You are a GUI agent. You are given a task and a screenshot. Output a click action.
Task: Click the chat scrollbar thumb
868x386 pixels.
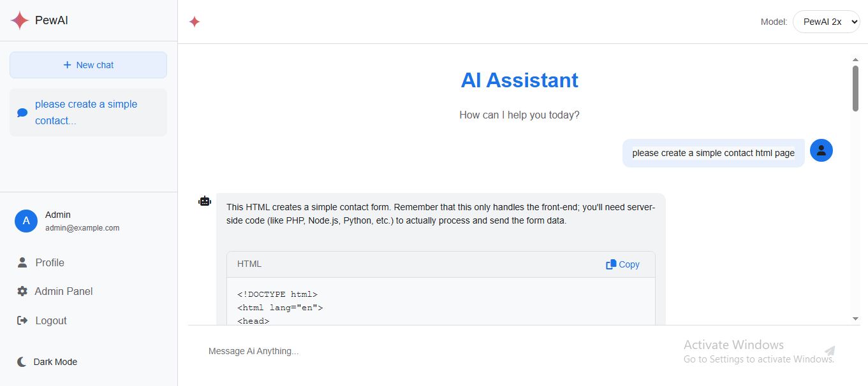pos(855,88)
